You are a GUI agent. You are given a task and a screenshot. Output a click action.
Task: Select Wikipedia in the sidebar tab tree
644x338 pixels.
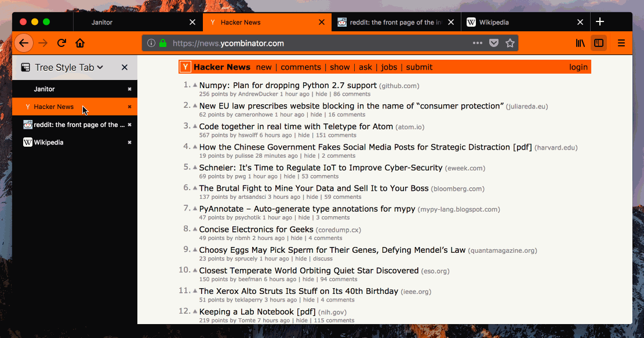tap(75, 143)
